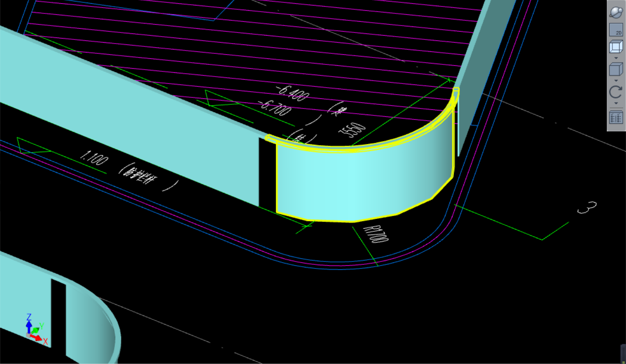The height and width of the screenshot is (364, 626).
Task: Click the R1700 radius dimension text
Action: 377,235
